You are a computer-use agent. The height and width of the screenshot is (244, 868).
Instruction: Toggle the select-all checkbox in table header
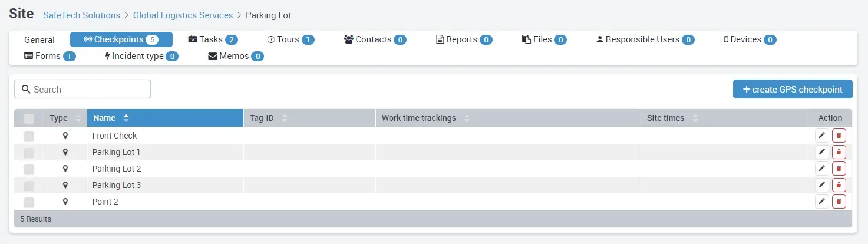[29, 118]
